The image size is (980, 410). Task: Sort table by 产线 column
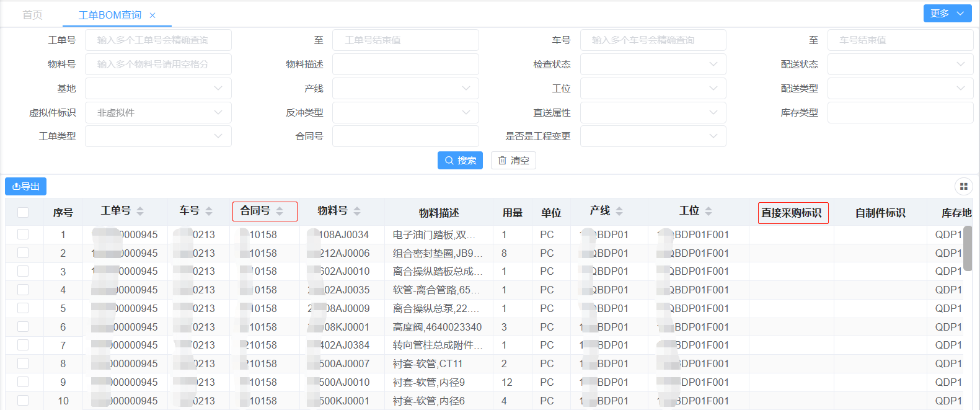[x=619, y=212]
